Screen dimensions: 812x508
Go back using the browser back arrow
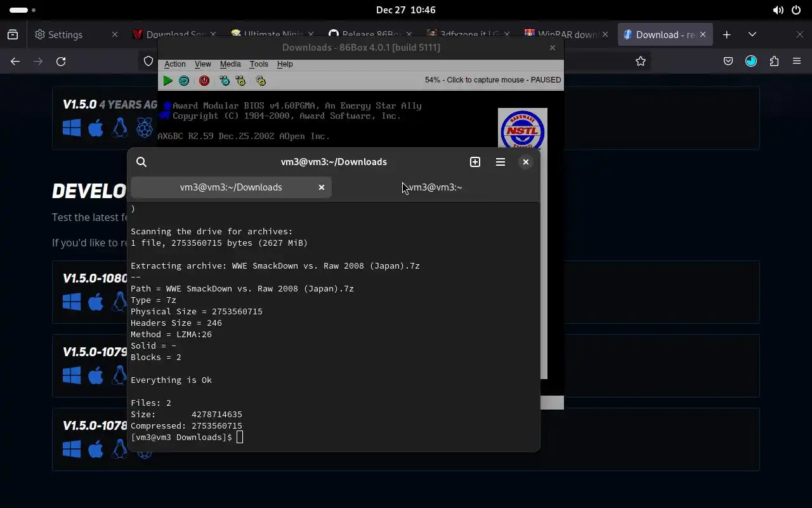pyautogui.click(x=15, y=61)
